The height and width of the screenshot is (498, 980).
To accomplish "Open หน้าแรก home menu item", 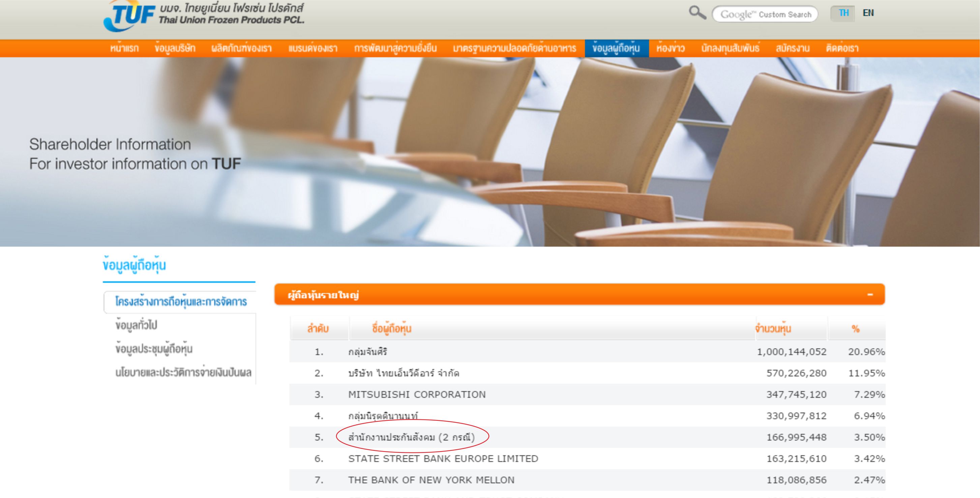I will 124,48.
